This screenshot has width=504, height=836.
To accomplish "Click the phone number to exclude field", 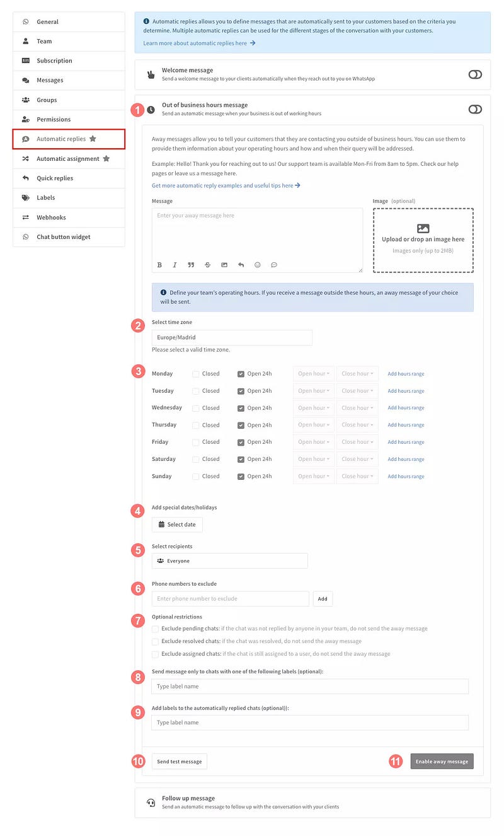I will click(x=230, y=598).
